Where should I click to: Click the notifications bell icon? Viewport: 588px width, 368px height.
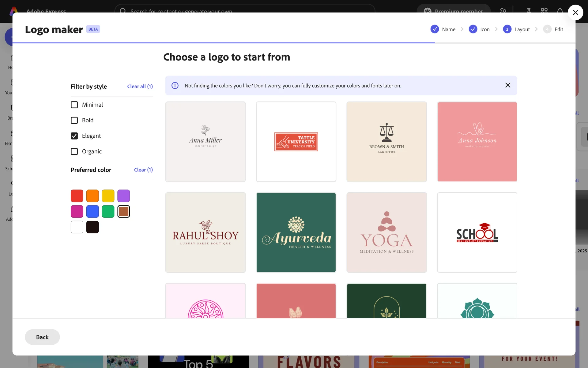pyautogui.click(x=560, y=11)
